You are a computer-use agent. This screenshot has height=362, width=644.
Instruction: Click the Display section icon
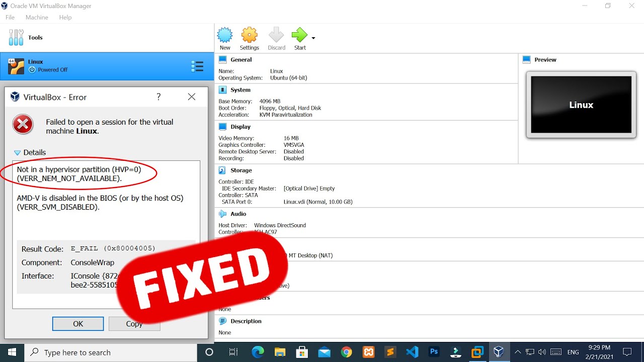(223, 127)
